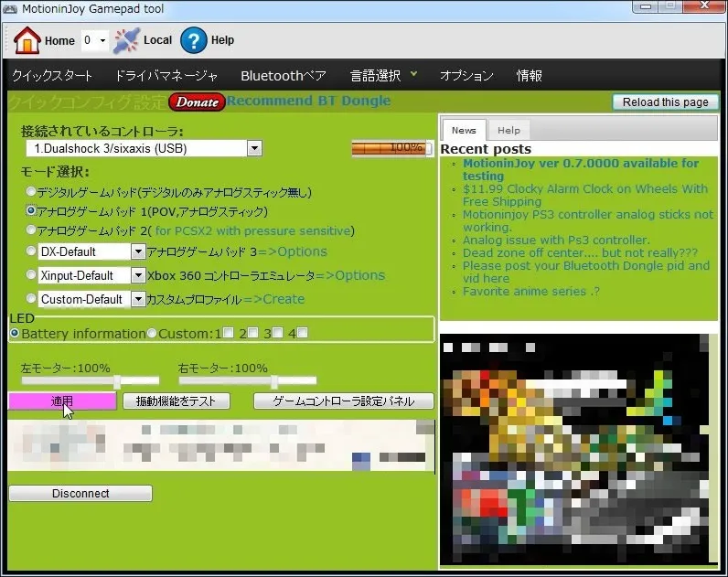Expand the 言語選択 language arrow
Screen dimensions: 728x577
[x=413, y=74]
